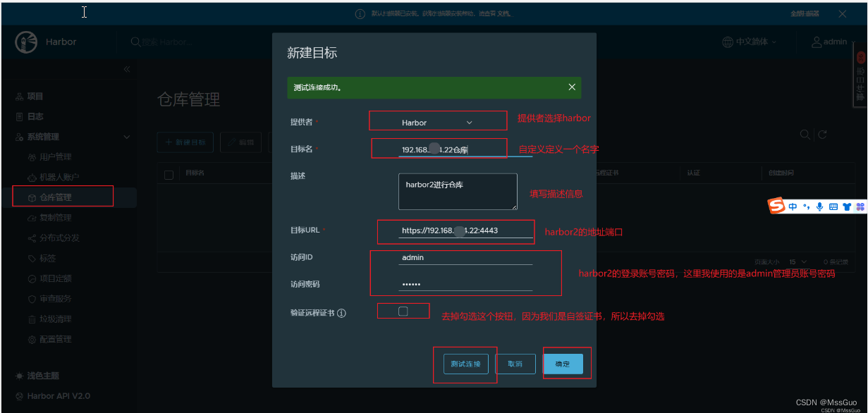Open the toolbox grid icon in the IME bar

[x=860, y=207]
